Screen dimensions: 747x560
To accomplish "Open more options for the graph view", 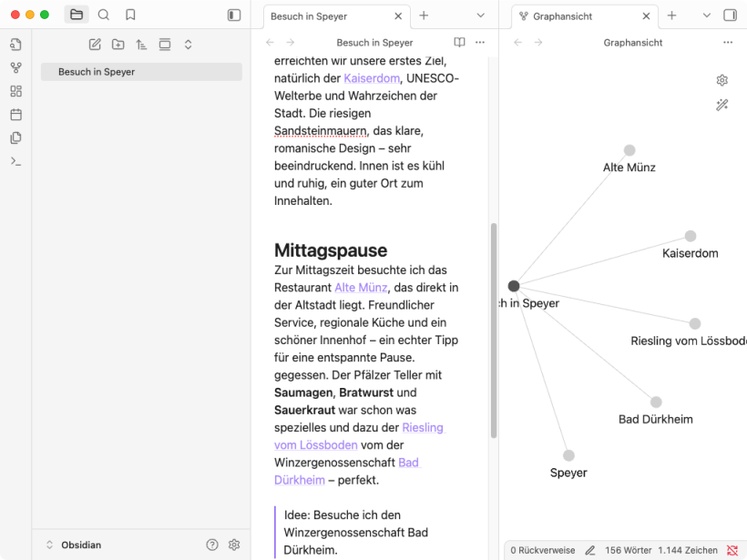I will 728,43.
